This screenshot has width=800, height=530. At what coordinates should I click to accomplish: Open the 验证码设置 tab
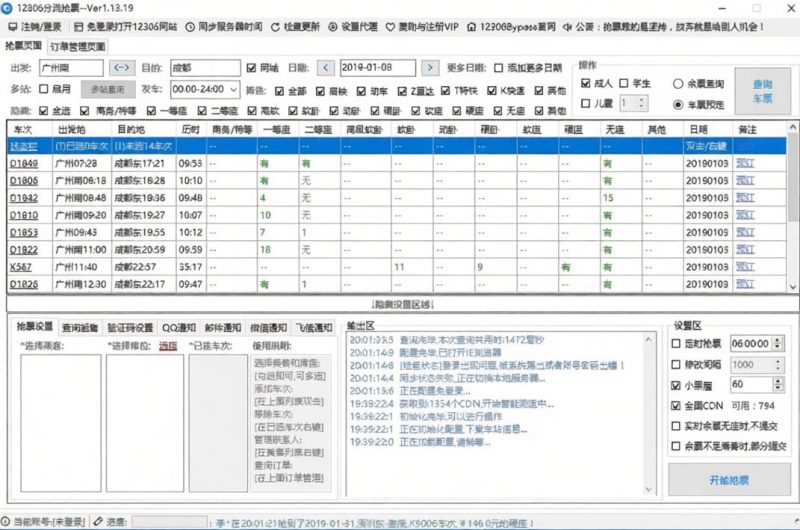(x=130, y=327)
